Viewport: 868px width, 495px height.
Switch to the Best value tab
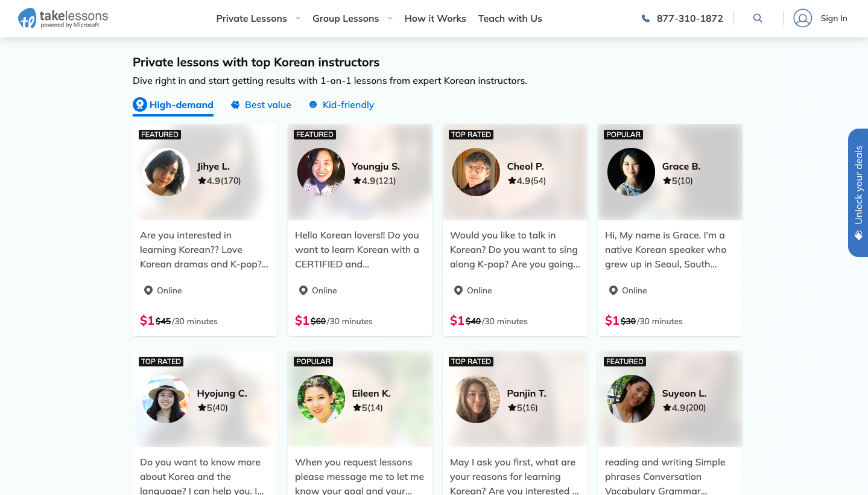268,105
